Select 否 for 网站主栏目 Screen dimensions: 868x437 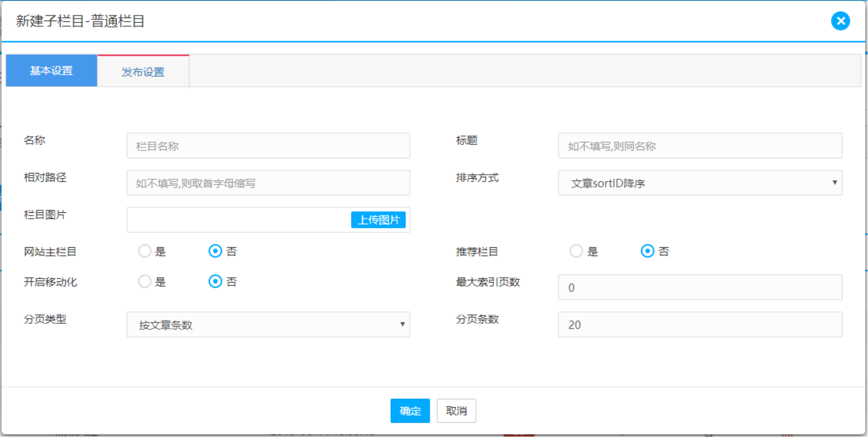[215, 251]
